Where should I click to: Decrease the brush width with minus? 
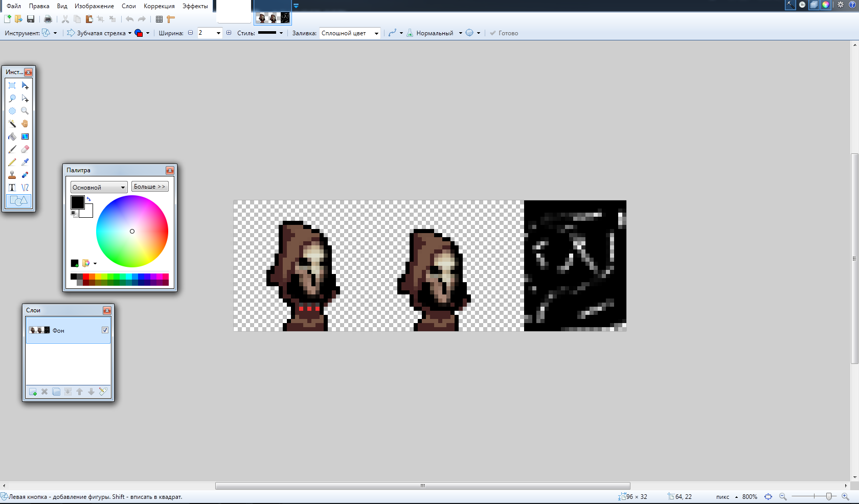(x=190, y=33)
